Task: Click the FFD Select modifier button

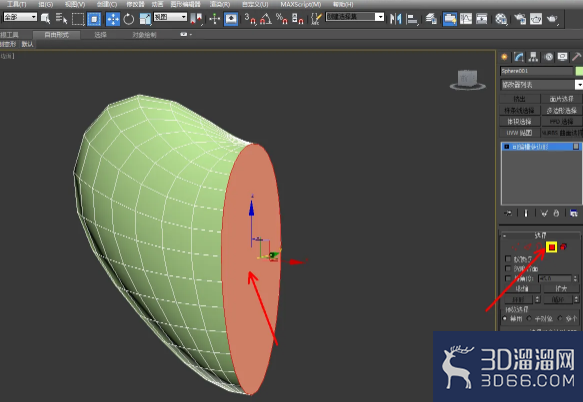Action: (x=561, y=122)
